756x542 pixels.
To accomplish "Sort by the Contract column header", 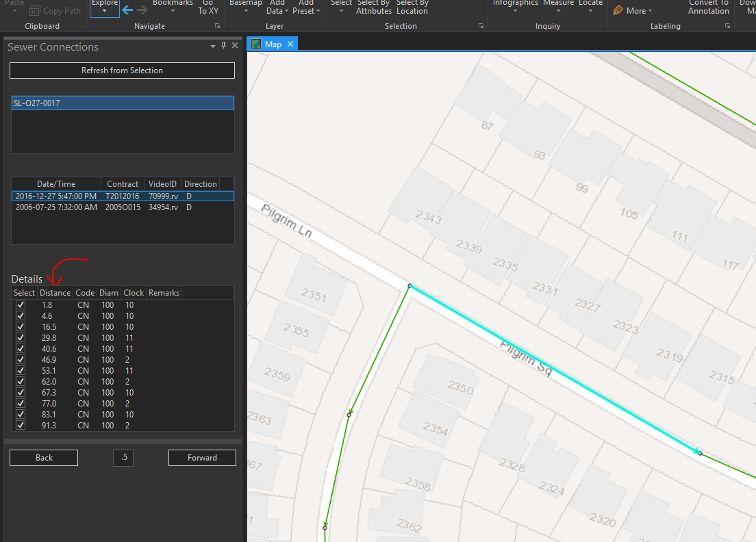I will coord(123,184).
